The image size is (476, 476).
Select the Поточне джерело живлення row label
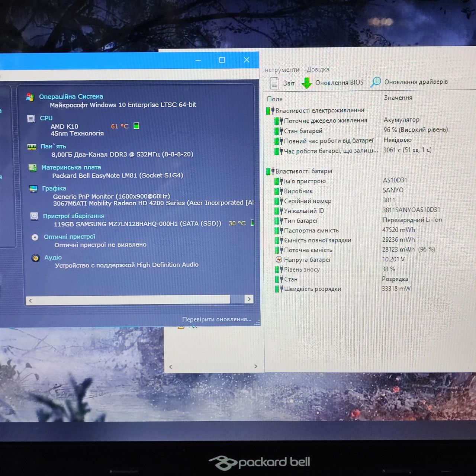click(x=325, y=120)
